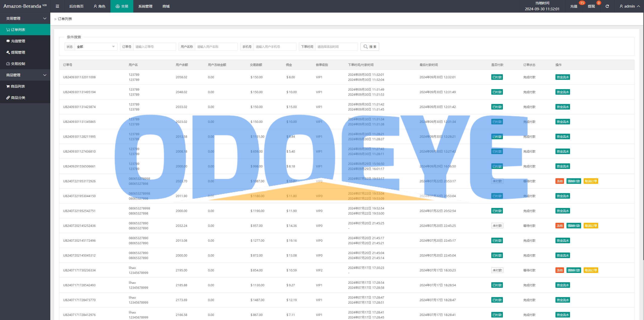Click 取消订单 for order UB2407202145252436
Screen dimensions: 644x320
point(591,226)
